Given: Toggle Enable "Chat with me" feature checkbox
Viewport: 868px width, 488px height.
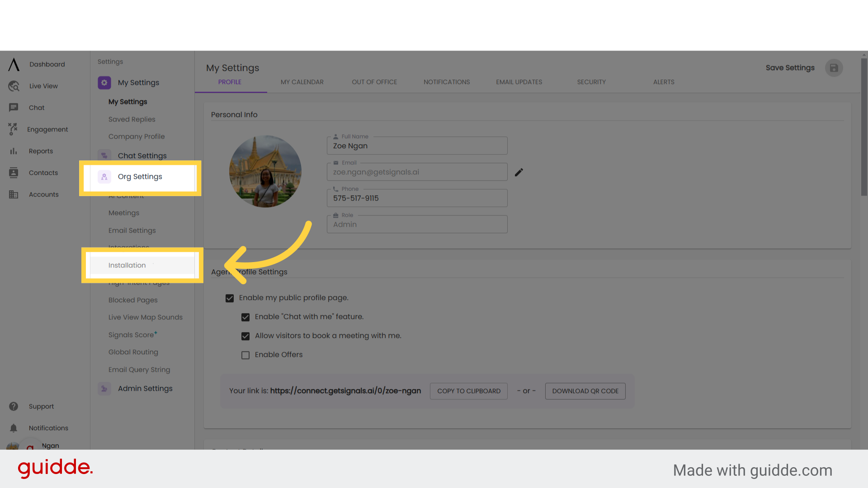Looking at the screenshot, I should pos(245,317).
